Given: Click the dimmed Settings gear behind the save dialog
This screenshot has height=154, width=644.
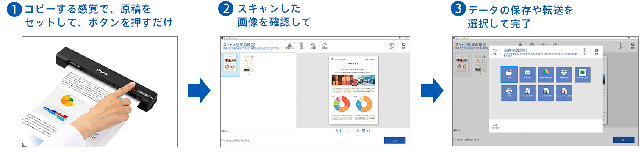Looking at the screenshot, I should point(632,46).
